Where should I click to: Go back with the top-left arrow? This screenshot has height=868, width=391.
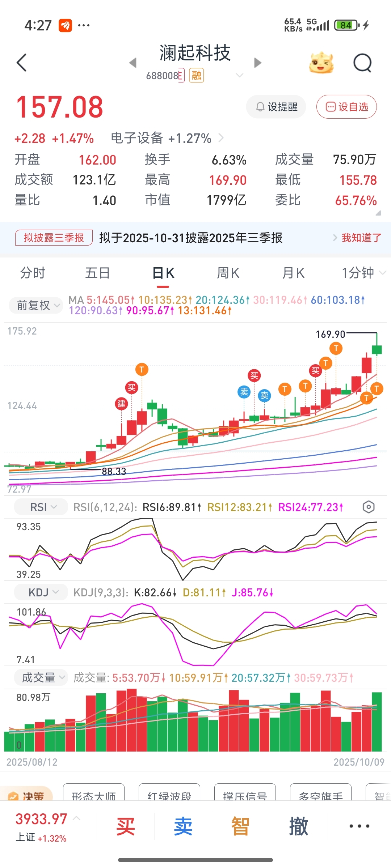[x=22, y=63]
